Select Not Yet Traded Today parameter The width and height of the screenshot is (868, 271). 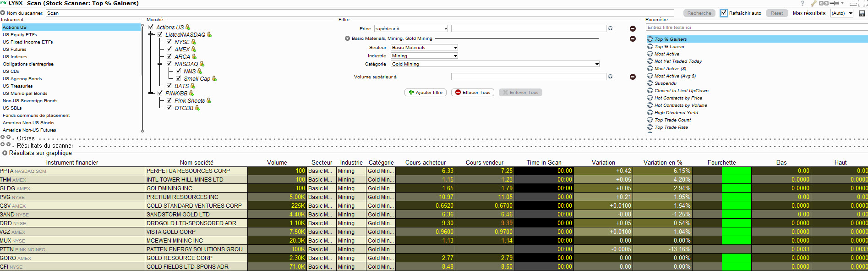(678, 61)
